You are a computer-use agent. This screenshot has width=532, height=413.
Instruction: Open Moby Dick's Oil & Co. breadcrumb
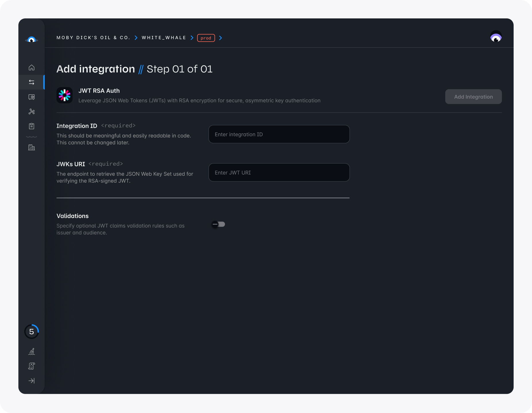click(93, 38)
